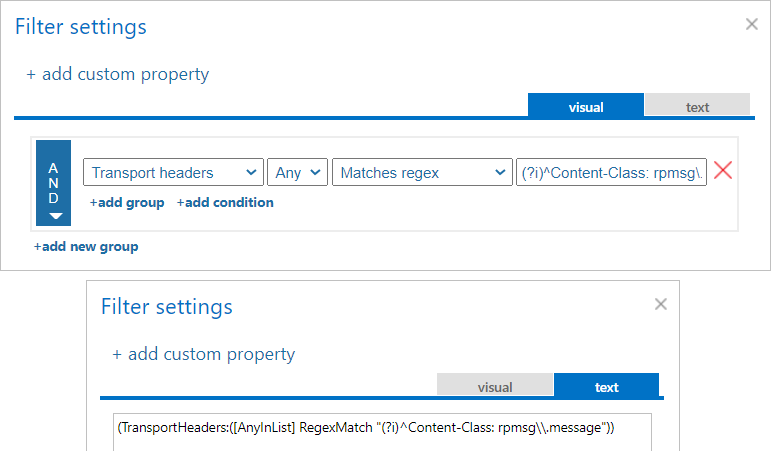Expand the AND group operator arrow
Screen dimensions: 771x451
(55, 215)
